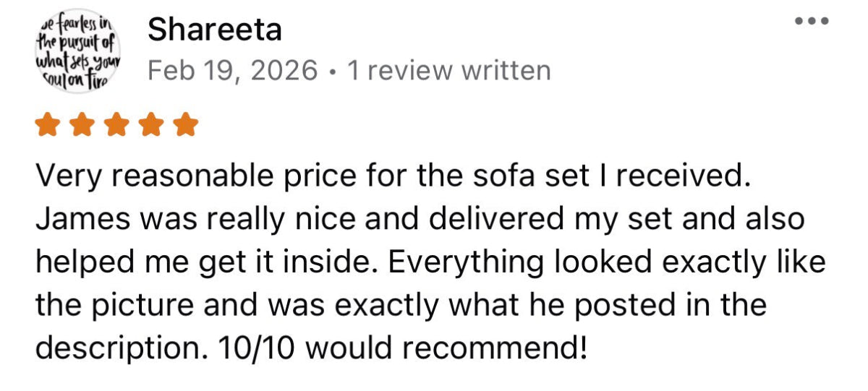Click the dot separator after the date

pos(333,72)
